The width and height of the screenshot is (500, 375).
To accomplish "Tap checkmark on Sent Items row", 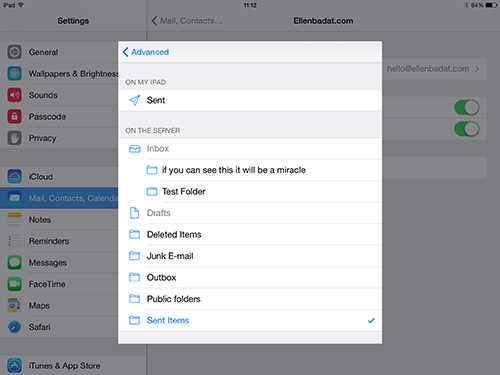I will tap(371, 320).
